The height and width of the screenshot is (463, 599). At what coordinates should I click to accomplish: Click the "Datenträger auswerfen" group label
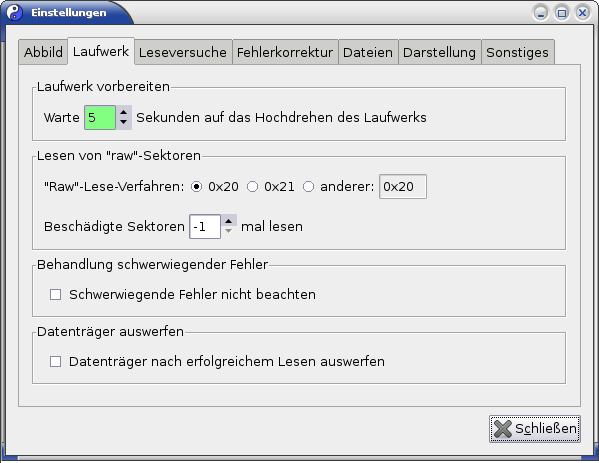coord(110,331)
